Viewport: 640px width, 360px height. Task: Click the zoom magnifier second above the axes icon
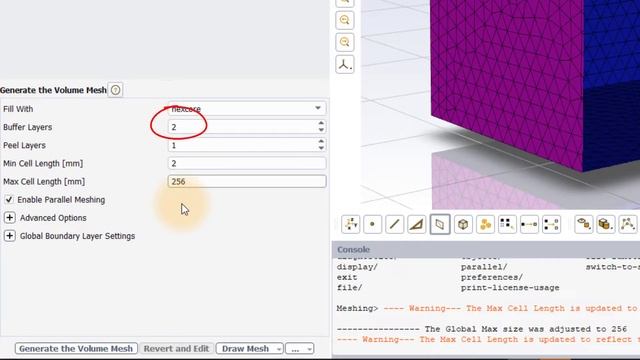[344, 20]
